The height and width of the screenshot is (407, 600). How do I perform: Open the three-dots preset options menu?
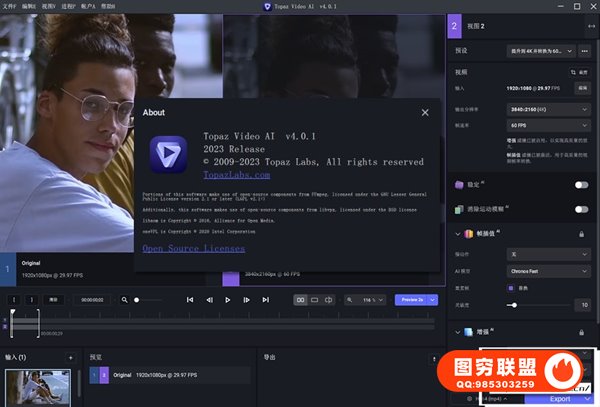click(x=583, y=50)
